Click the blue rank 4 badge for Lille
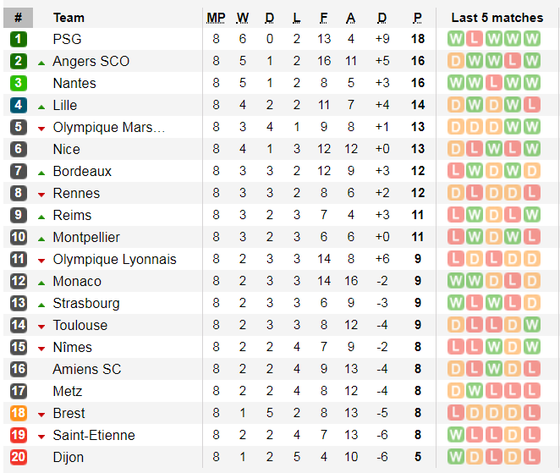The width and height of the screenshot is (560, 473). pos(18,105)
